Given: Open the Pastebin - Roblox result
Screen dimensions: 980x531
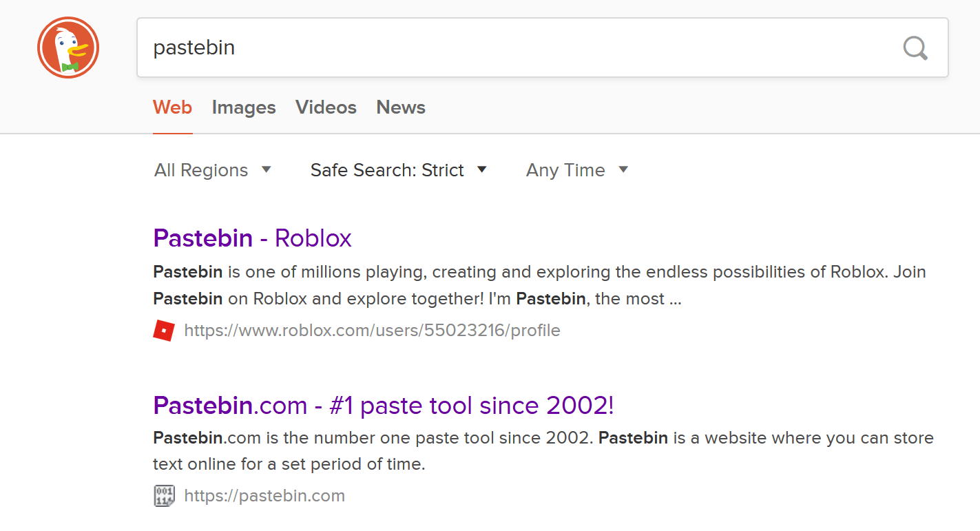Looking at the screenshot, I should pyautogui.click(x=252, y=238).
